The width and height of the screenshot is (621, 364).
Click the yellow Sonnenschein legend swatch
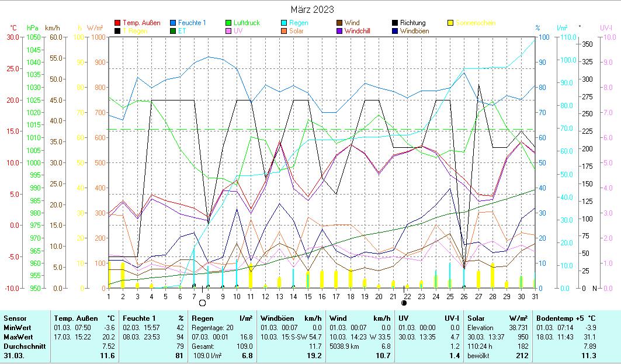coord(450,23)
